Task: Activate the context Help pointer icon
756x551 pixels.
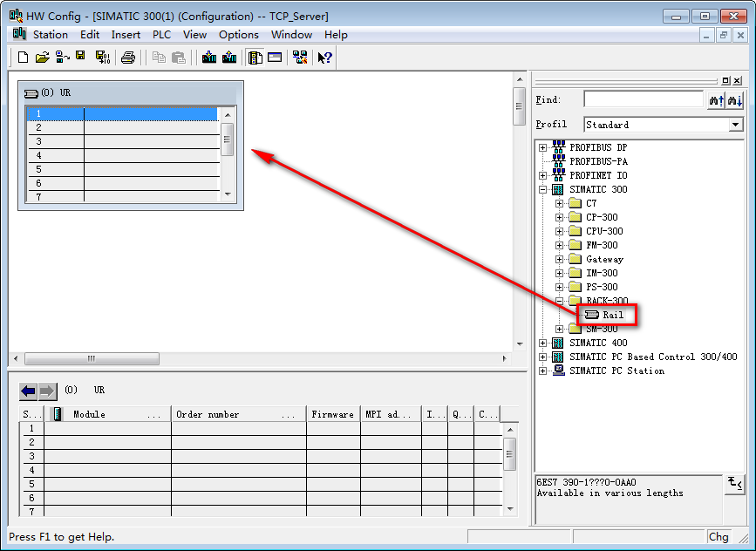Action: point(324,58)
